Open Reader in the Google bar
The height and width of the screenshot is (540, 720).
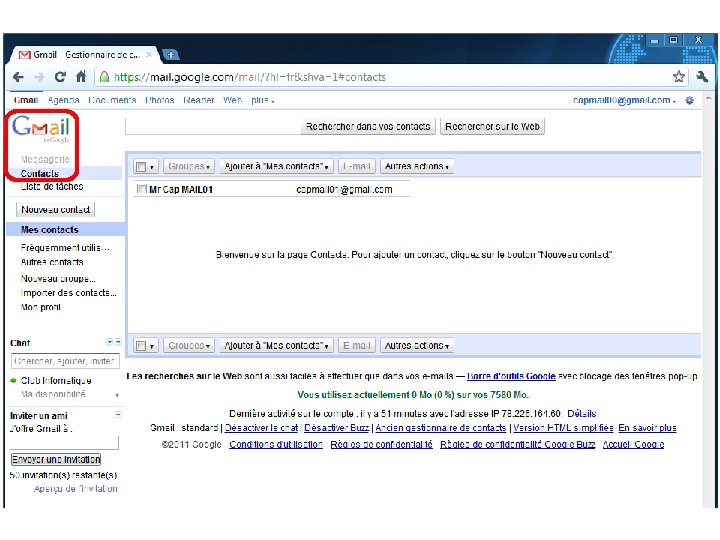click(x=198, y=100)
